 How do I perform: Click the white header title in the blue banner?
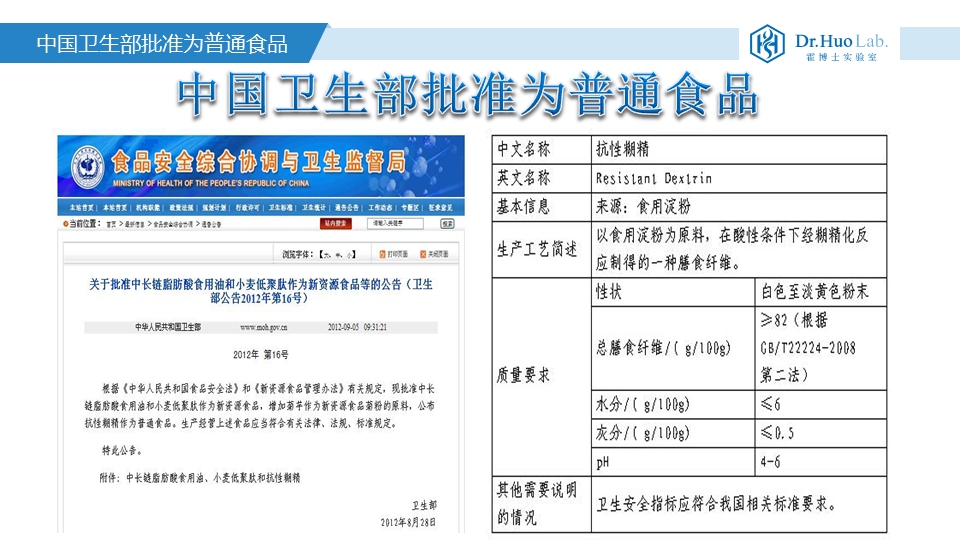162,44
